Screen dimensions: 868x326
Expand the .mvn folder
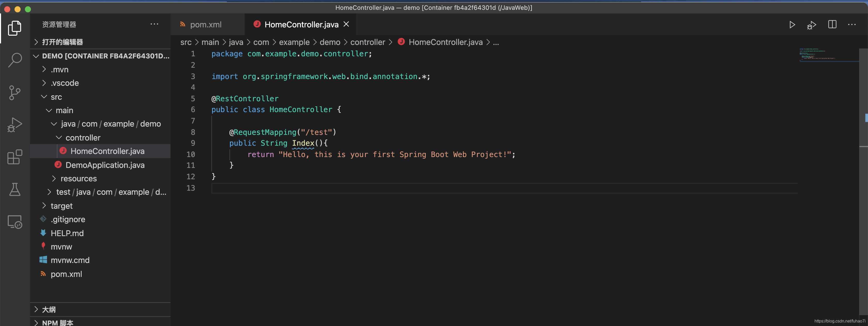pyautogui.click(x=100, y=69)
